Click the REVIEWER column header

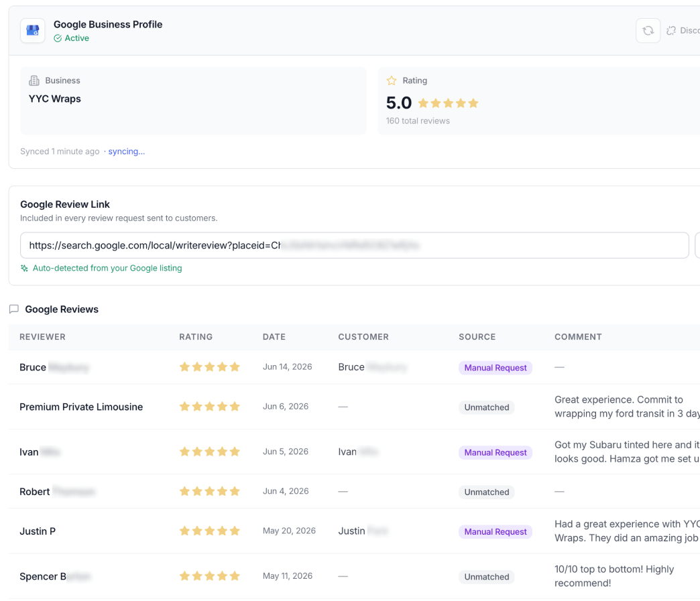(x=42, y=337)
